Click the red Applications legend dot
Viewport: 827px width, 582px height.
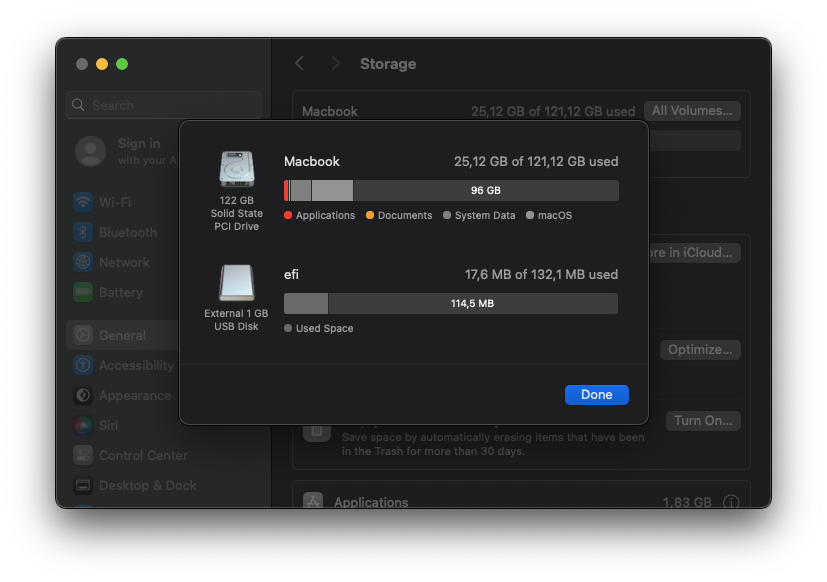pyautogui.click(x=288, y=216)
